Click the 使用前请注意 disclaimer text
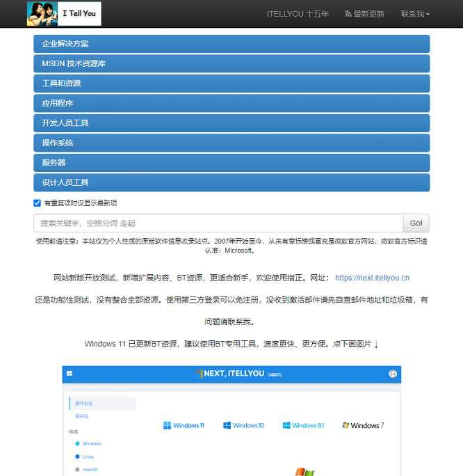The width and height of the screenshot is (463, 476). click(231, 246)
